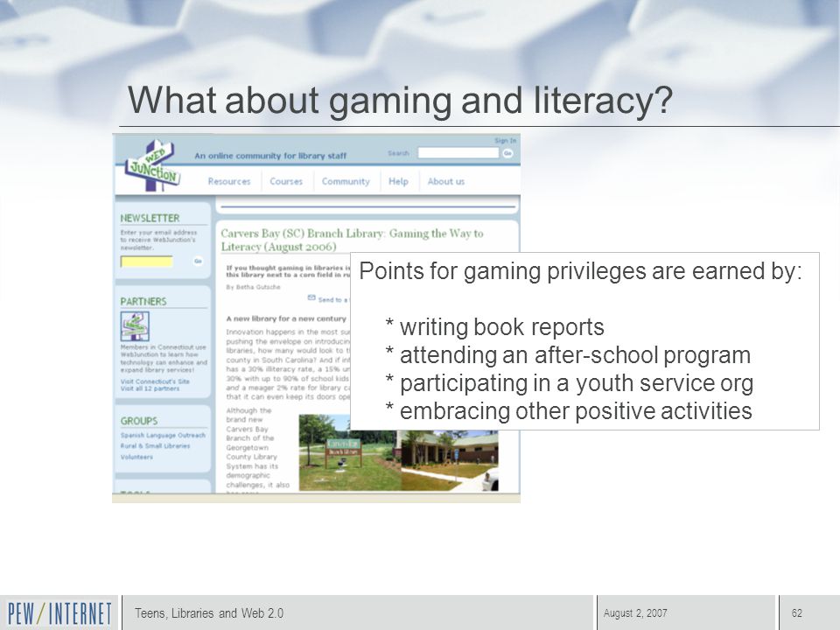Click 'Points for gaming privileges are earned by:' text

pyautogui.click(x=581, y=271)
